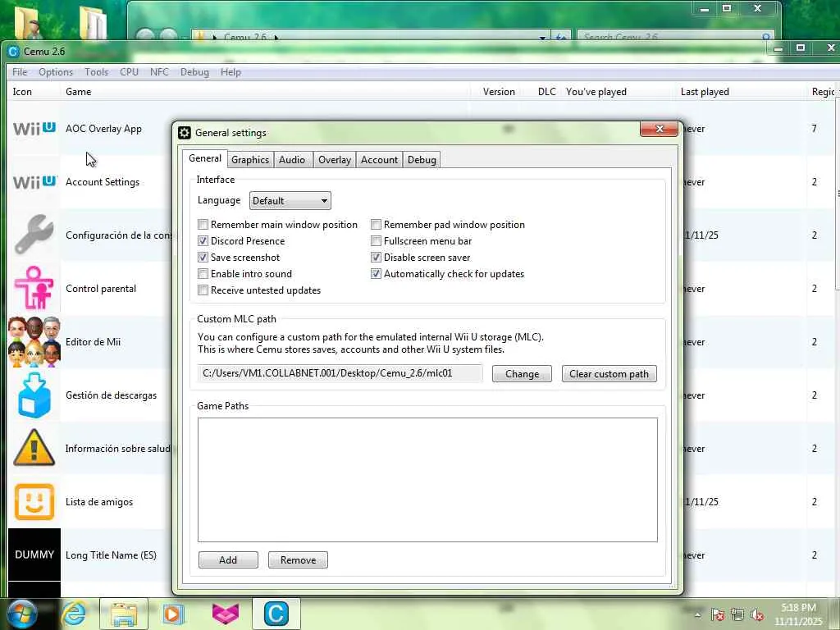Select the Long Title Name (ES) row
The height and width of the screenshot is (630, 840).
111,555
